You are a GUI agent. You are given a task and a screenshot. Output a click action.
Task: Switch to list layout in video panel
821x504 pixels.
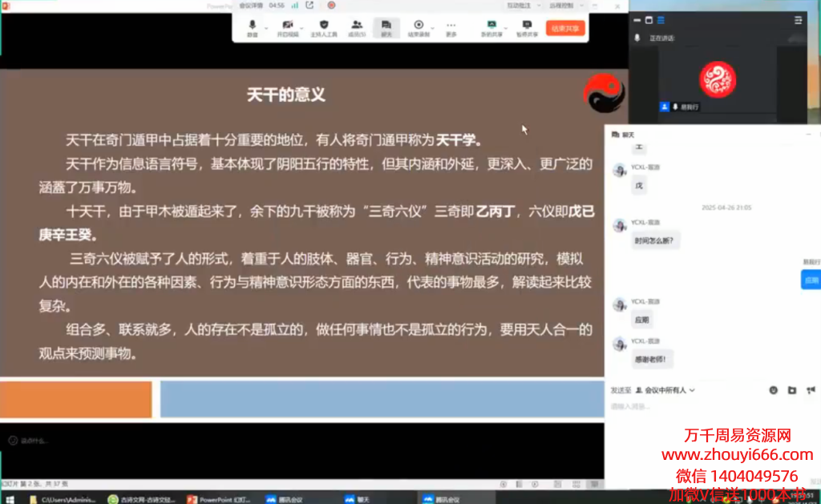click(661, 19)
